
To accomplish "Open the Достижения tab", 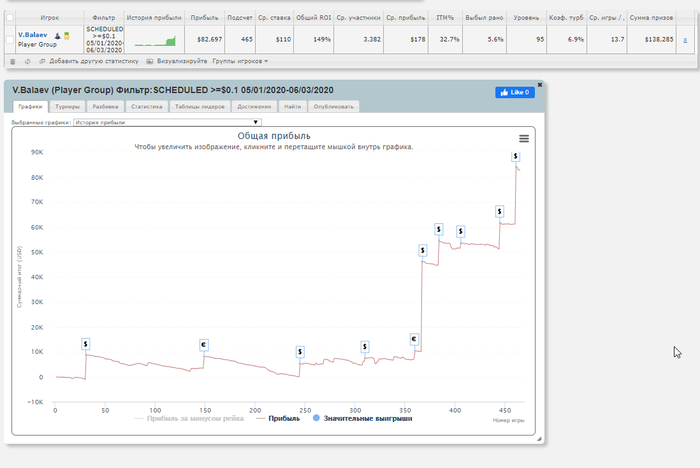I will (254, 107).
